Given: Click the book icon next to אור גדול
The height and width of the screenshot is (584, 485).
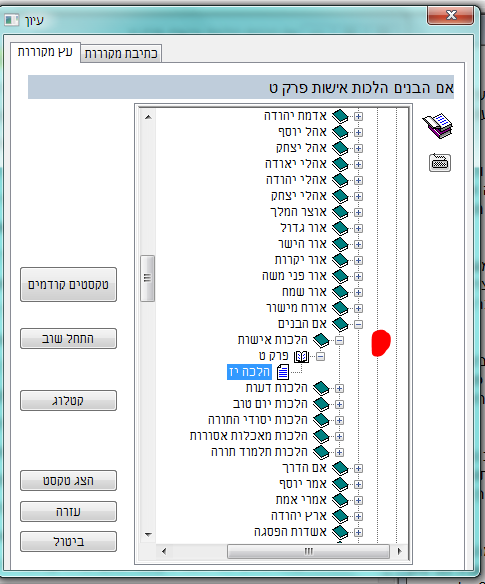Looking at the screenshot, I should pyautogui.click(x=340, y=228).
